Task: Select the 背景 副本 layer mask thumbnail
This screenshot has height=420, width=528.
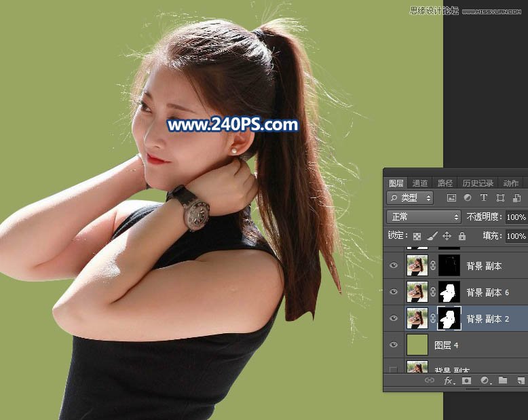Action: (x=449, y=265)
